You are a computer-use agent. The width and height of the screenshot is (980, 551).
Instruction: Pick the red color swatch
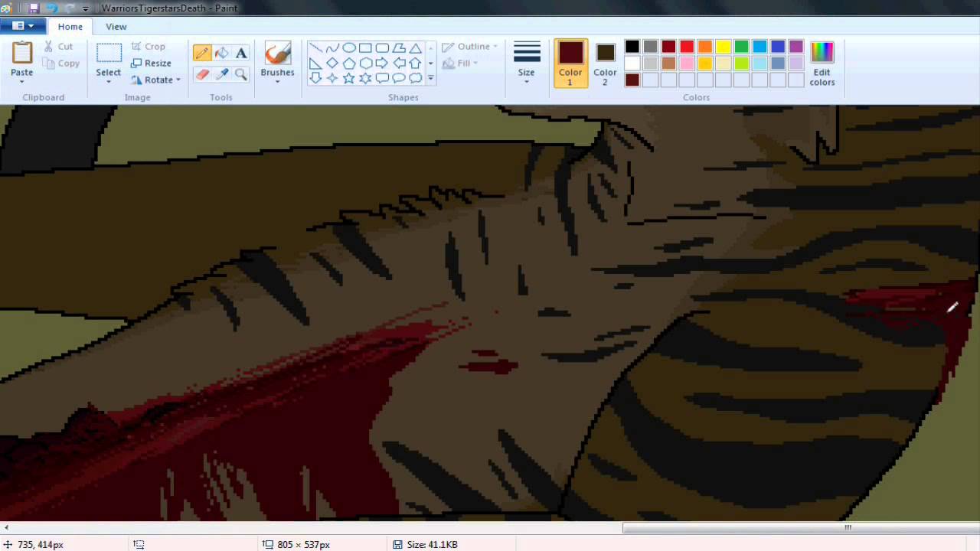click(x=687, y=47)
